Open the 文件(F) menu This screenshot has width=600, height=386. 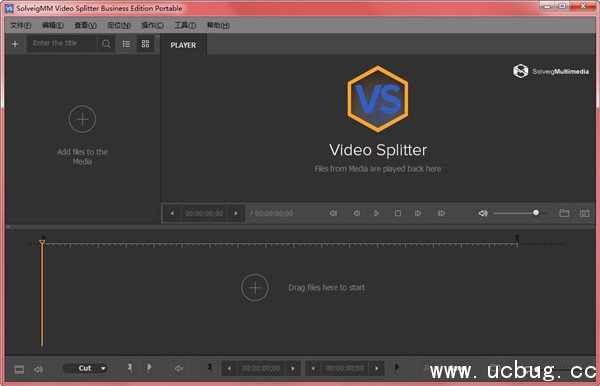coord(20,25)
